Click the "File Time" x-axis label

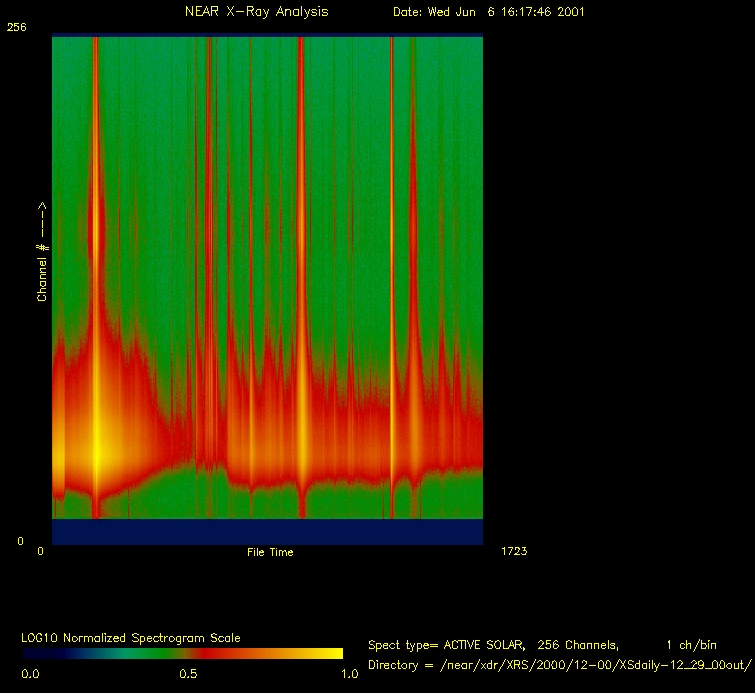coord(270,552)
